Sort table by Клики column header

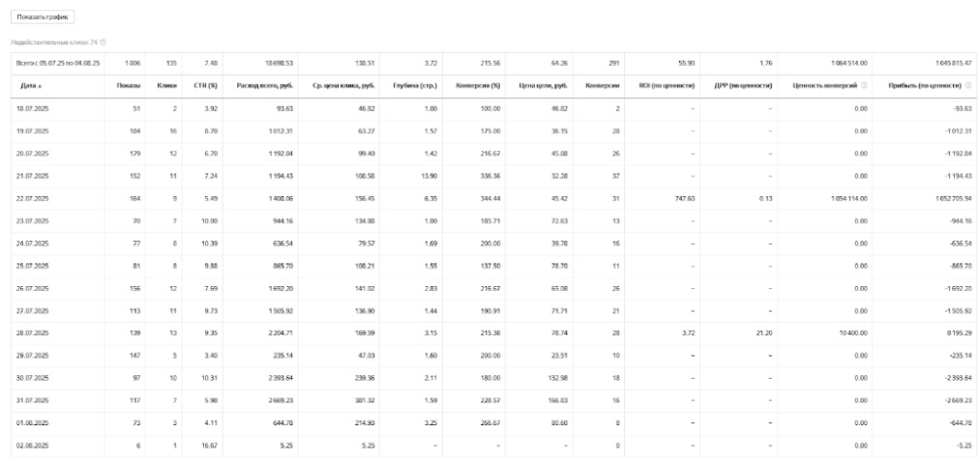point(166,85)
